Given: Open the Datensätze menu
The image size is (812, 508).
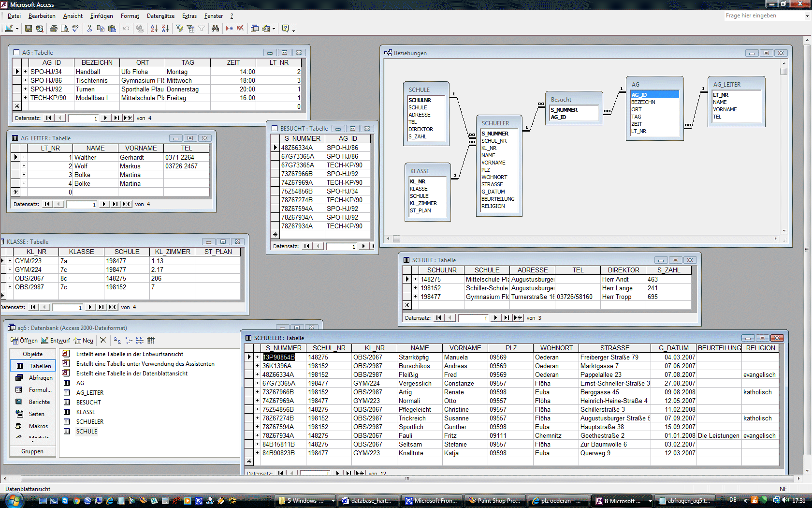Looking at the screenshot, I should (160, 16).
